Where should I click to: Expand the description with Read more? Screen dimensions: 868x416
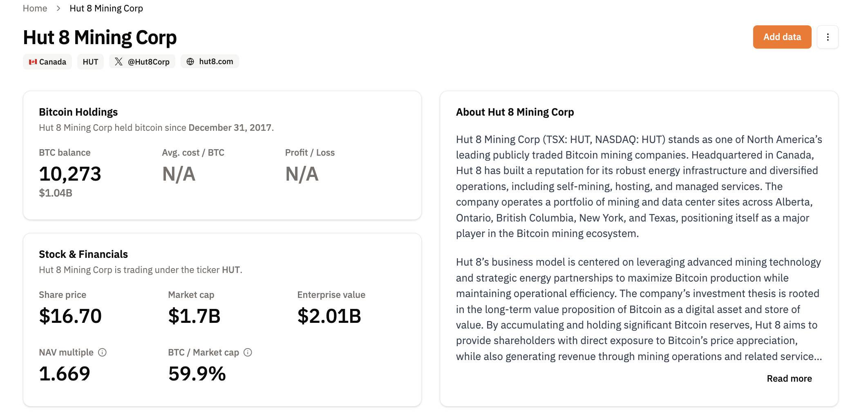789,378
